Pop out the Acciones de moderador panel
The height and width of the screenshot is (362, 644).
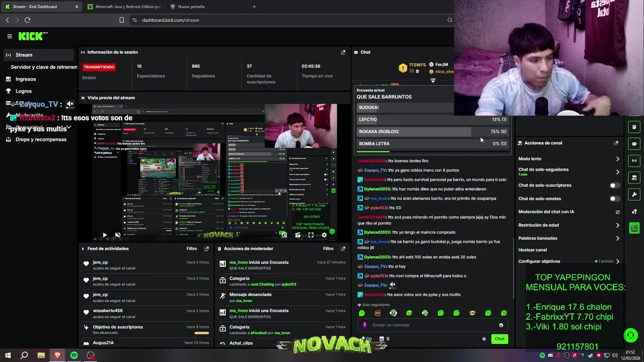[x=343, y=249]
